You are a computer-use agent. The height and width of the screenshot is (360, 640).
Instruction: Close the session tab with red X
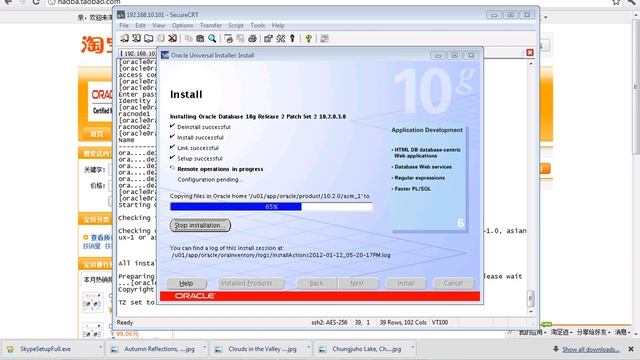(530, 53)
